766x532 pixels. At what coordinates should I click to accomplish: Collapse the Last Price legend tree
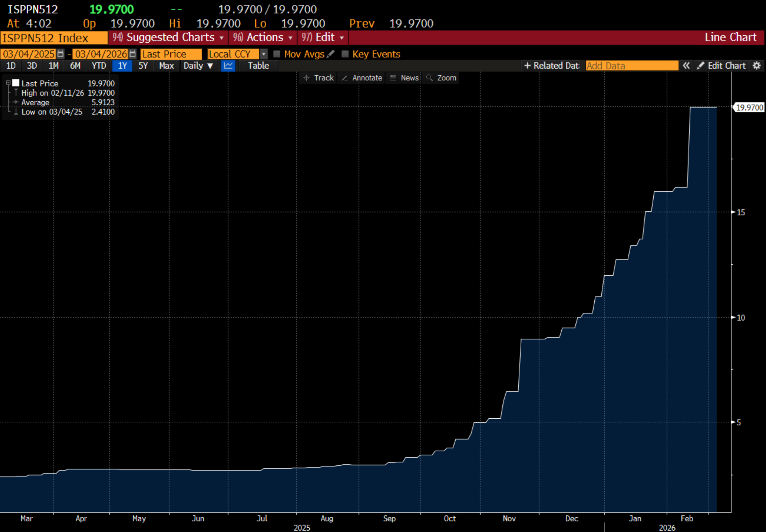point(8,83)
